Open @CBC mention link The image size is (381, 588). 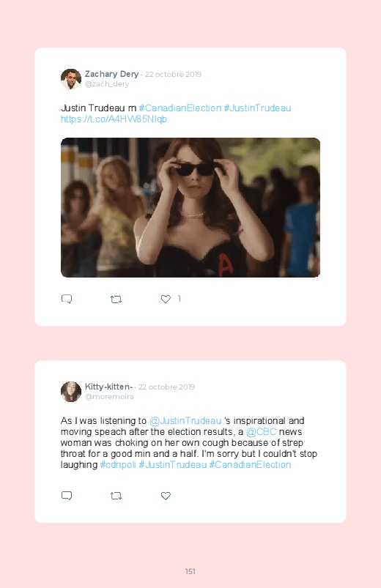click(x=262, y=431)
